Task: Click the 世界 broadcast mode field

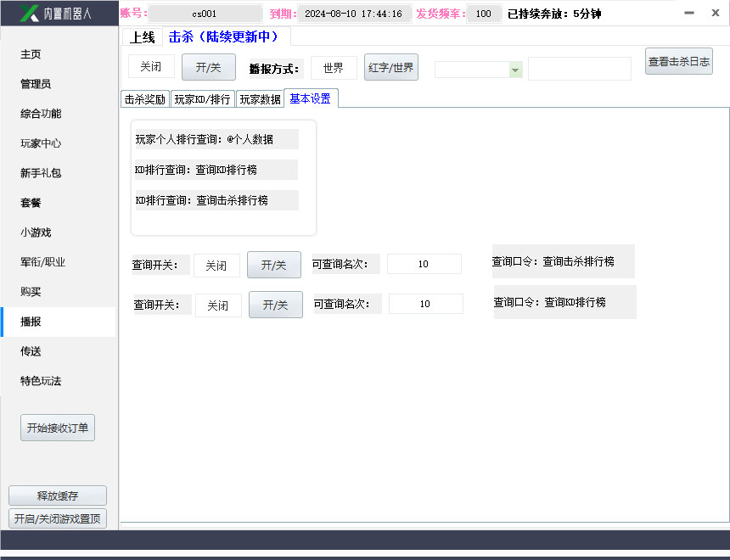Action: 334,68
